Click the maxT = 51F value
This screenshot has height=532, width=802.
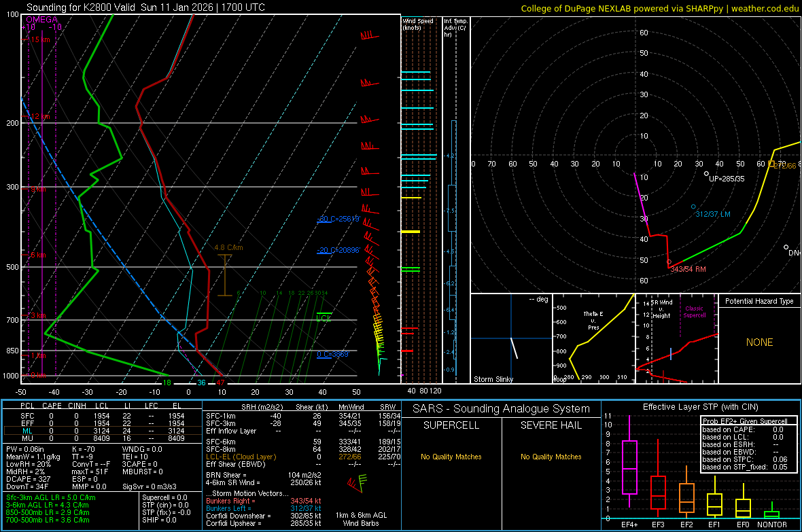(x=90, y=472)
